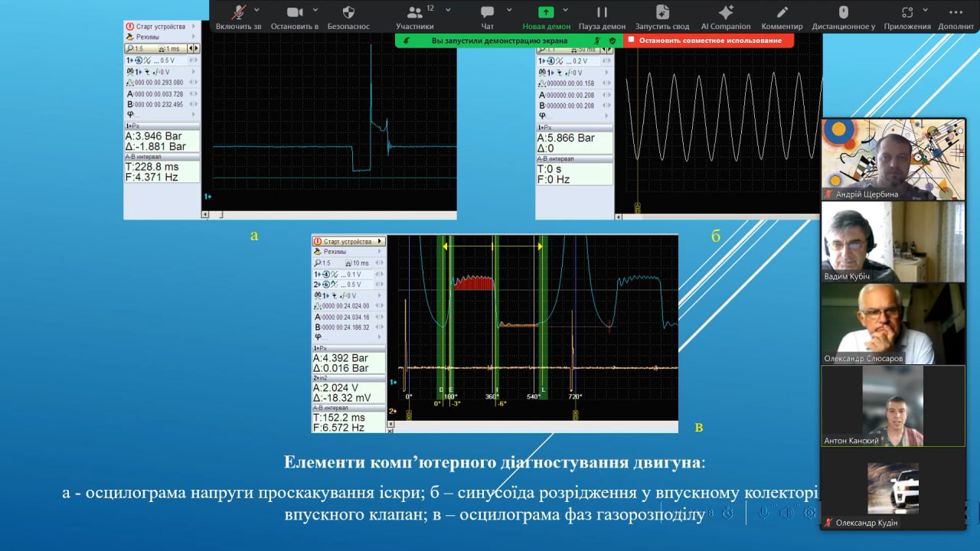Click the Дистанционное управление mouse icon
Image resolution: width=980 pixels, height=551 pixels.
point(844,13)
